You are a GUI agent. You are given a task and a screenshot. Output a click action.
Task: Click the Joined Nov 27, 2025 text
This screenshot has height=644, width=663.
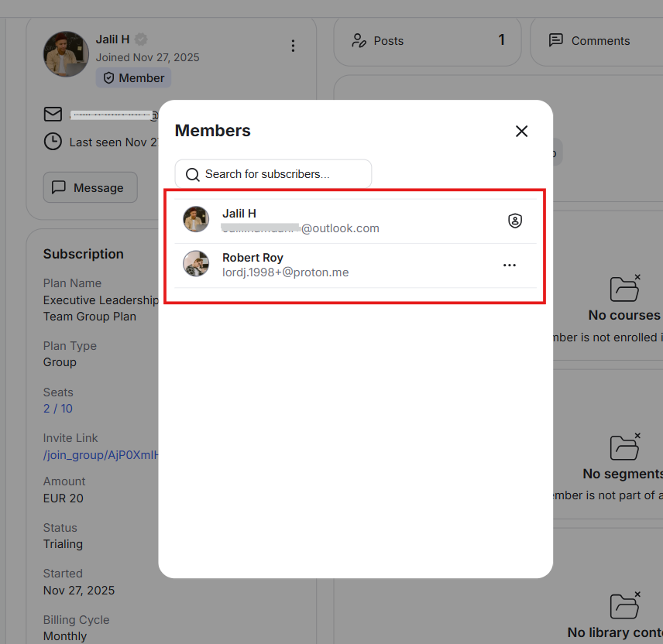click(148, 57)
